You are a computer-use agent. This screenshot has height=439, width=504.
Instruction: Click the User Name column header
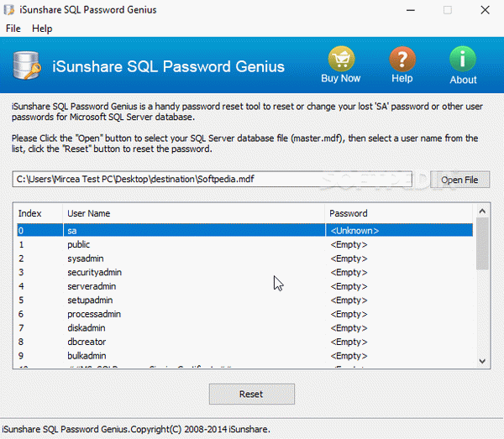[193, 213]
